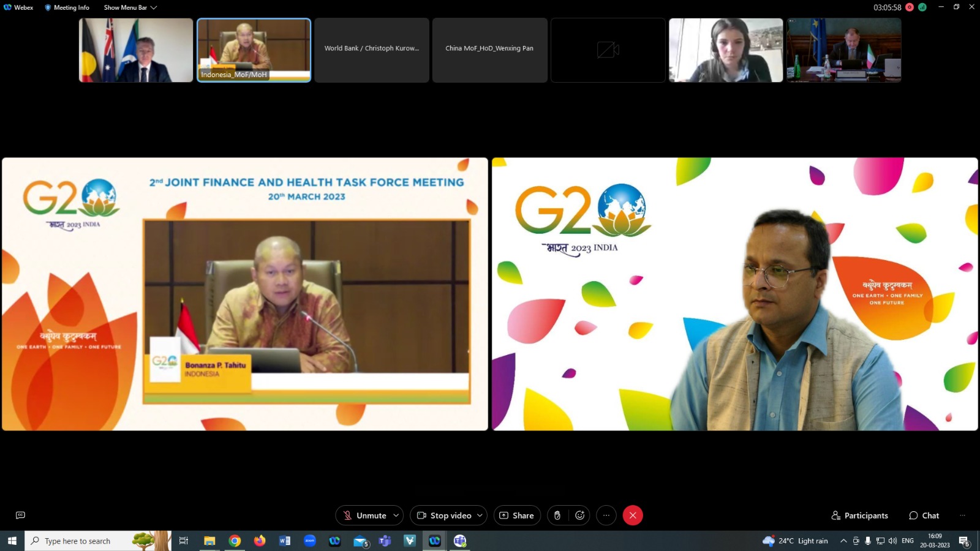Screen dimensions: 980x551
Task: Select the Indonesia_MoF/MoH video thumbnail
Action: (x=254, y=50)
